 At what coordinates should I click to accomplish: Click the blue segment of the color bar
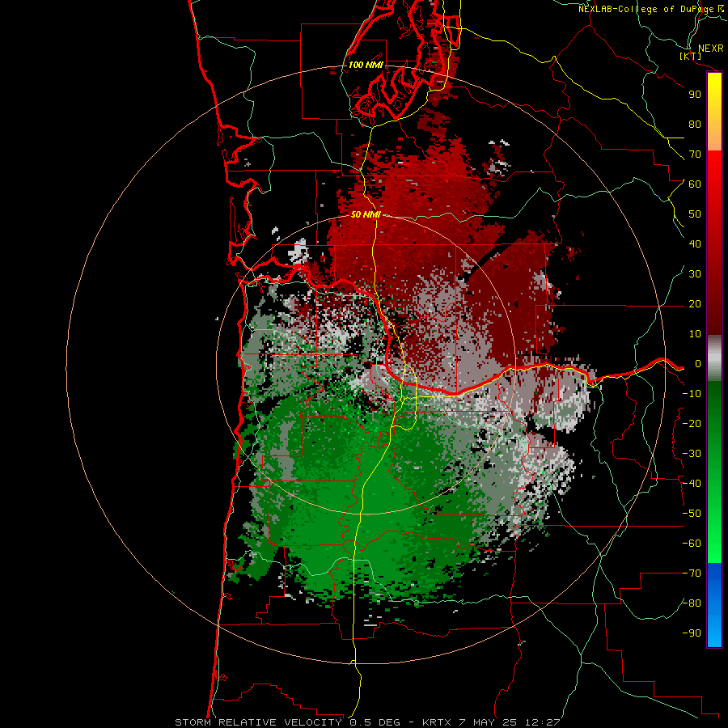click(x=714, y=605)
